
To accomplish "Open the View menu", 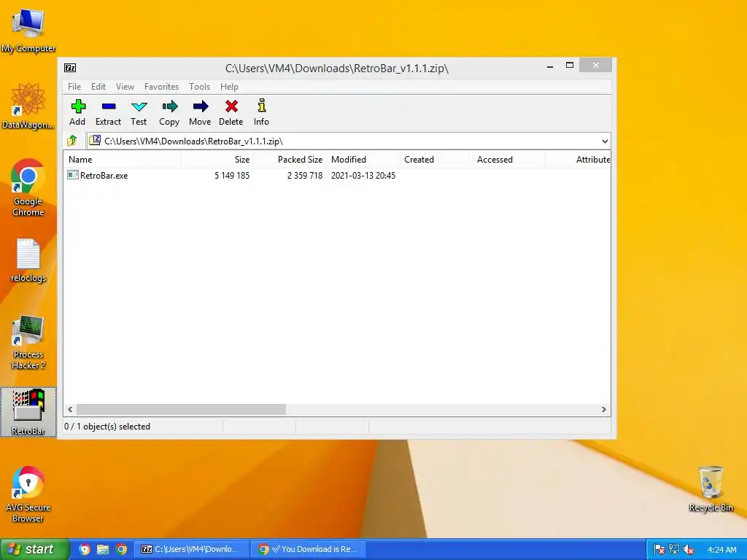I will 125,87.
